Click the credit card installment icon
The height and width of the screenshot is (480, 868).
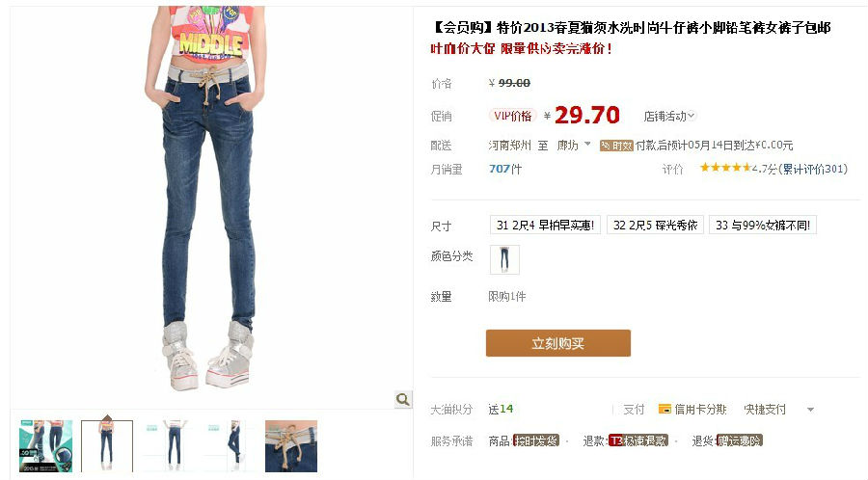665,410
